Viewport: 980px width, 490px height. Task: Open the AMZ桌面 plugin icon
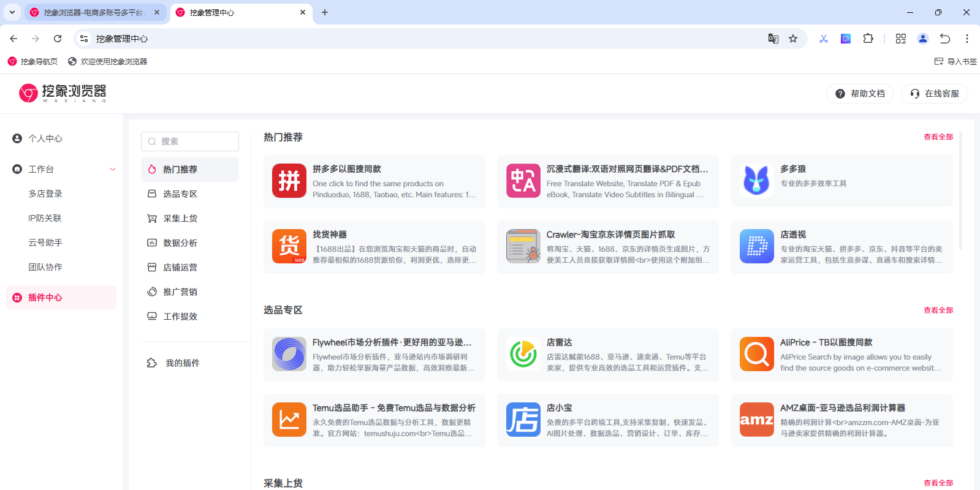click(756, 420)
